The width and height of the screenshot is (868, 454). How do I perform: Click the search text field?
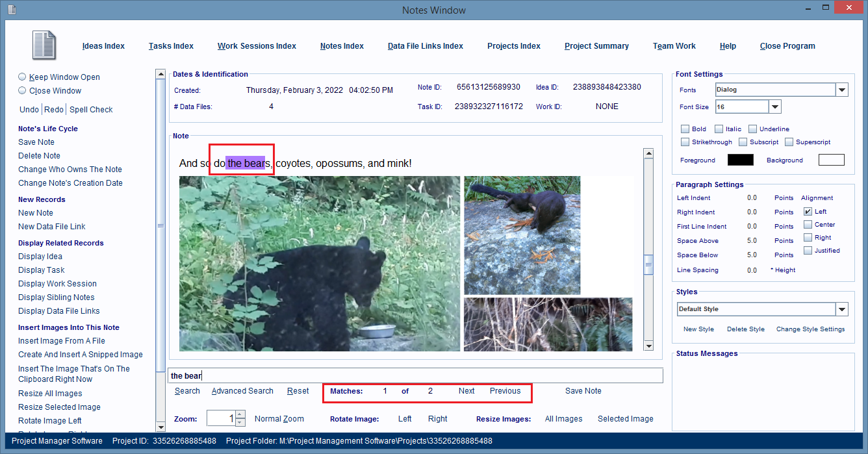[x=416, y=375]
